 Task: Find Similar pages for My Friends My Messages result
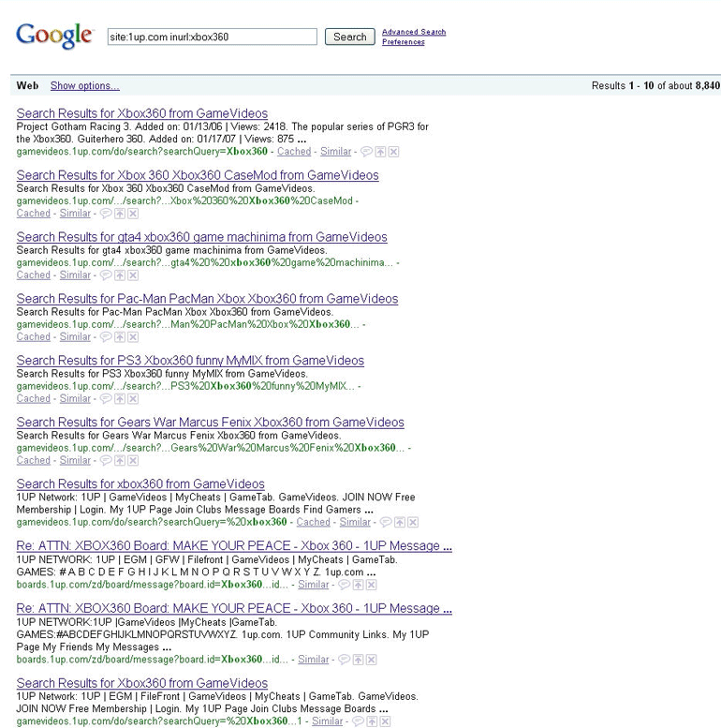313,660
